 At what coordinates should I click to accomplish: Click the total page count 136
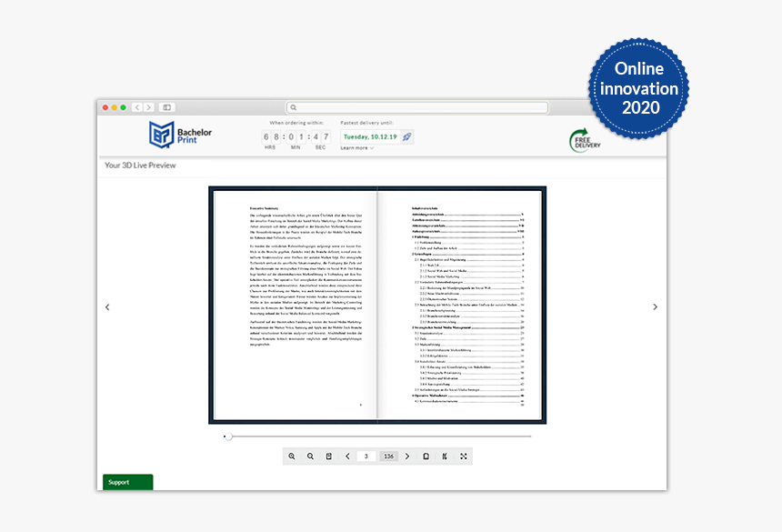[x=388, y=457]
